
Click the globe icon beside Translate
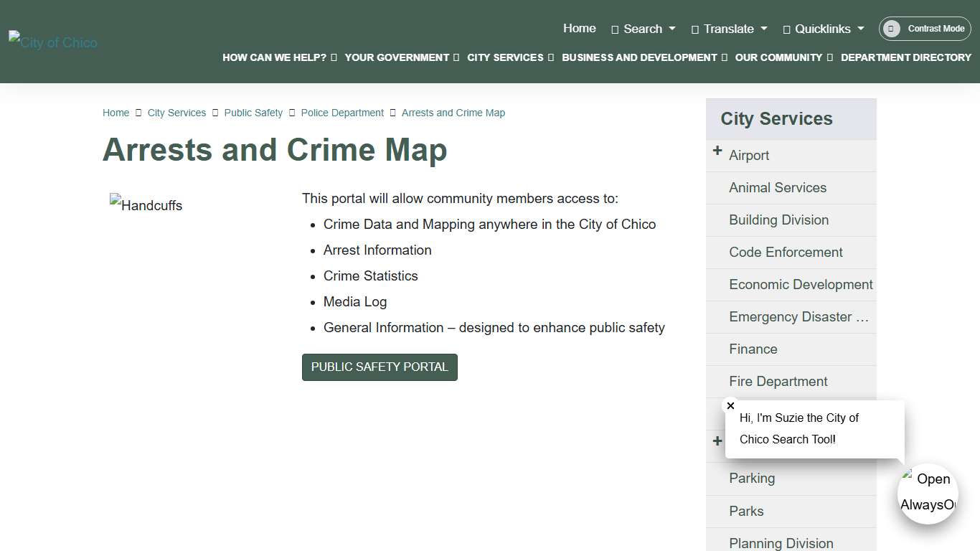point(694,29)
